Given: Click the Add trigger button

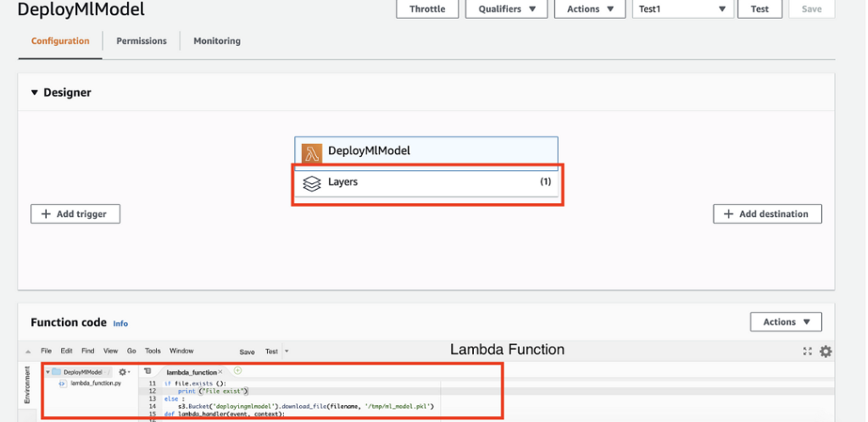Looking at the screenshot, I should pyautogui.click(x=75, y=214).
